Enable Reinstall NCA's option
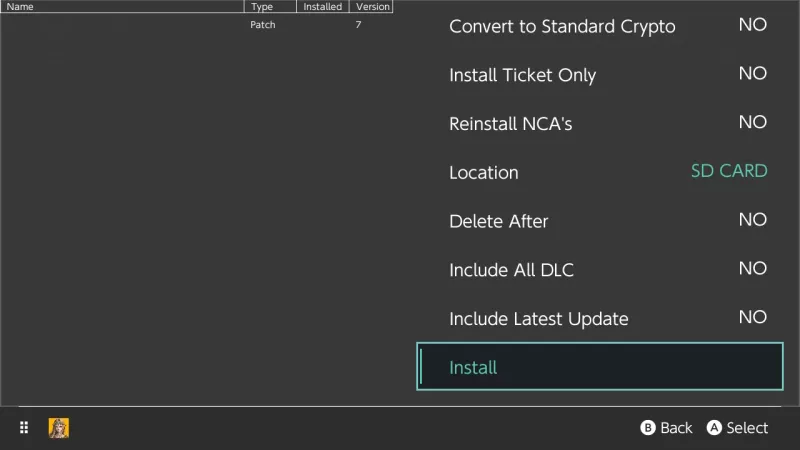Viewport: 800px width, 450px height. tap(600, 124)
